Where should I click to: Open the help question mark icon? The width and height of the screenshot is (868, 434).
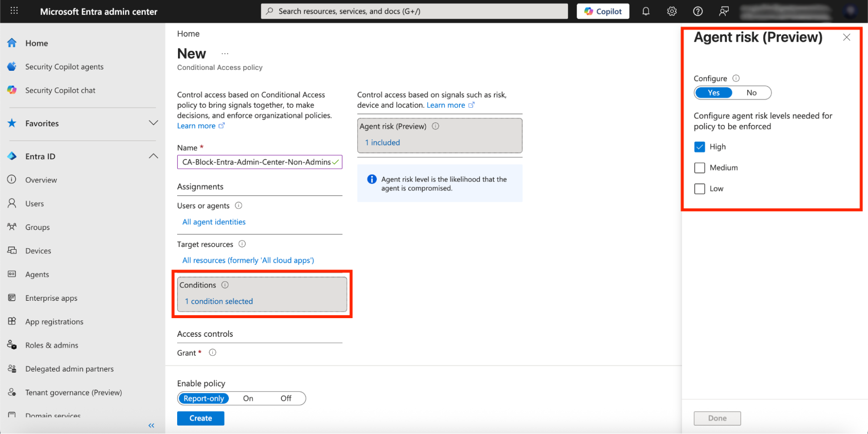click(x=698, y=11)
